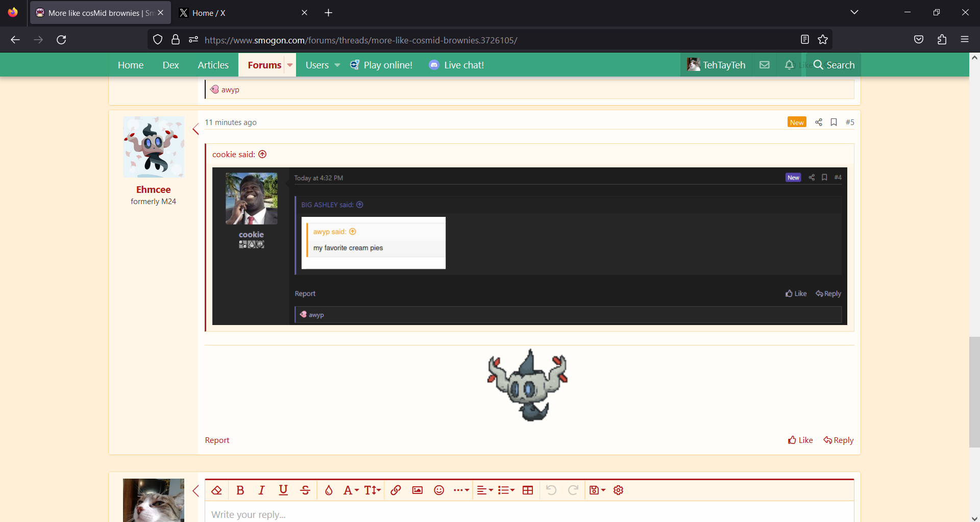Screen dimensions: 980x522
Task: Reply to Ehmcee's post #5
Action: click(x=839, y=440)
